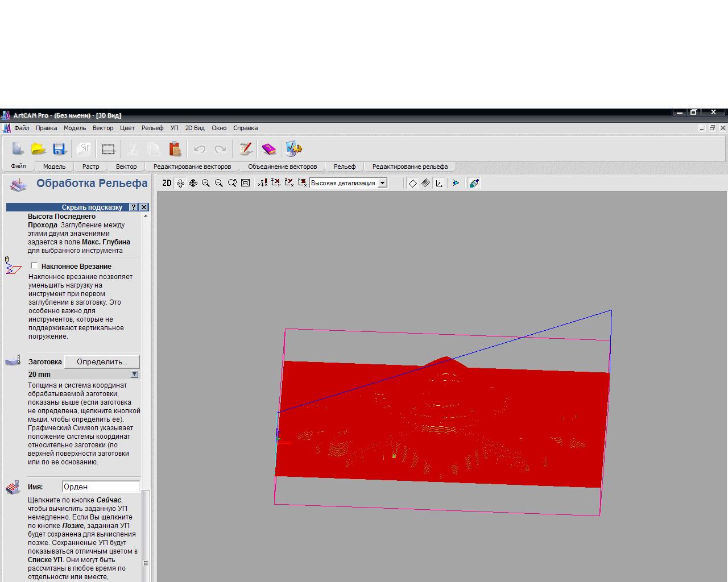The width and height of the screenshot is (728, 582).
Task: Click the Save file diskette icon
Action: pyautogui.click(x=60, y=149)
